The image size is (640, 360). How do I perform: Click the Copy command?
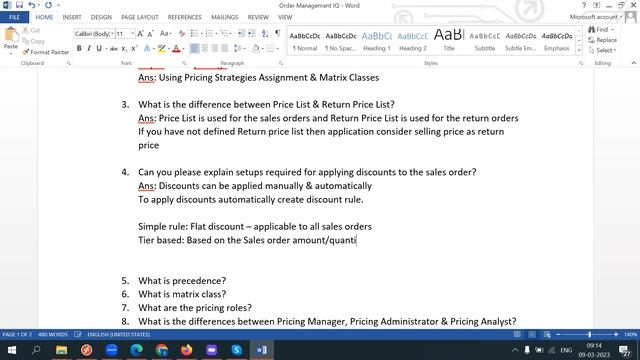pyautogui.click(x=33, y=41)
